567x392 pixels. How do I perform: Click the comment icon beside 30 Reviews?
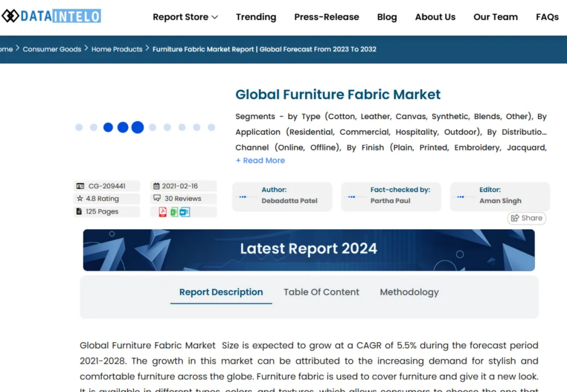click(x=157, y=198)
